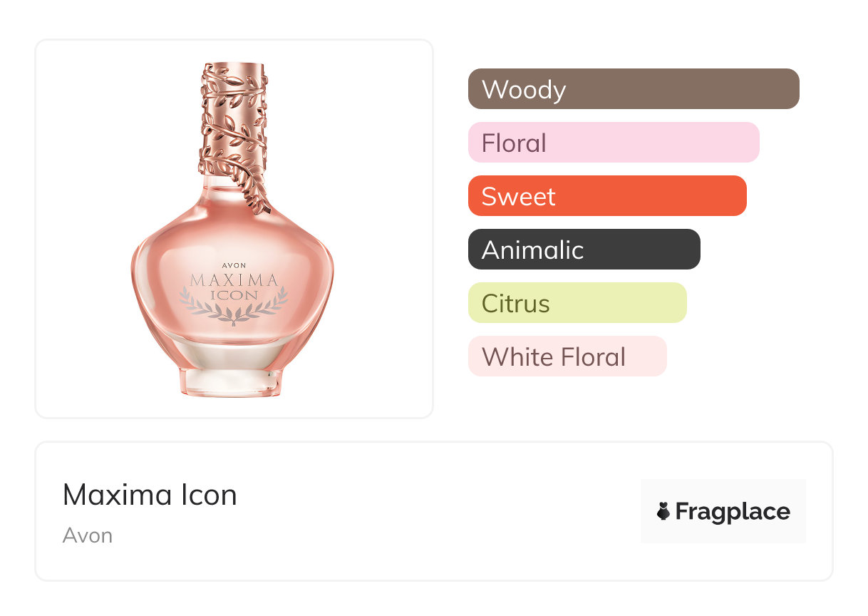Open the Maxima Icon fragrance title
Screen dimensions: 868x616
tap(150, 495)
